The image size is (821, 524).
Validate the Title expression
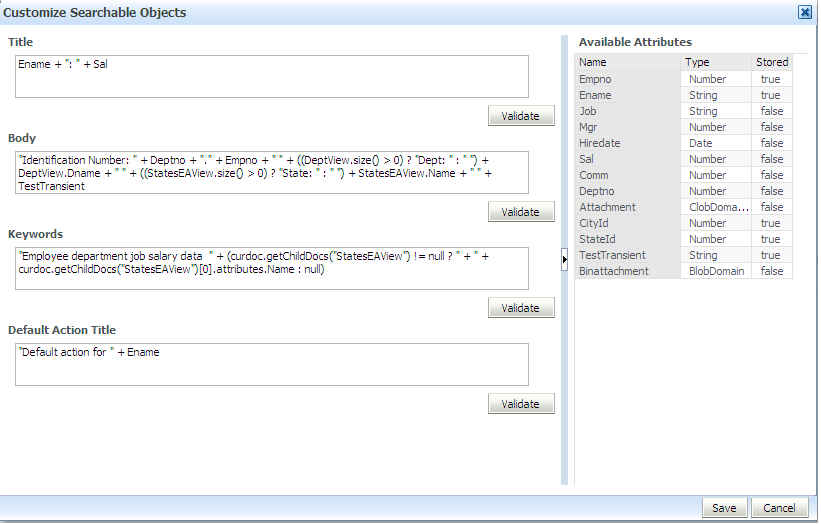pos(520,116)
